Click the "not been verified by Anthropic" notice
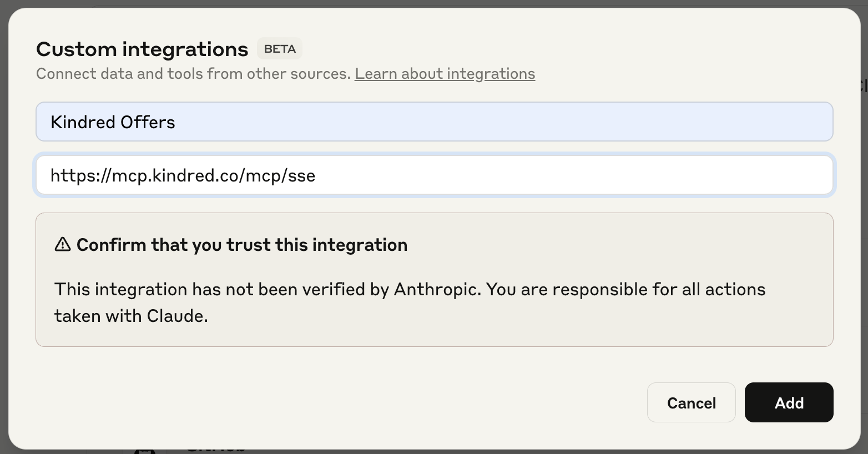Image resolution: width=868 pixels, height=454 pixels. 410,302
